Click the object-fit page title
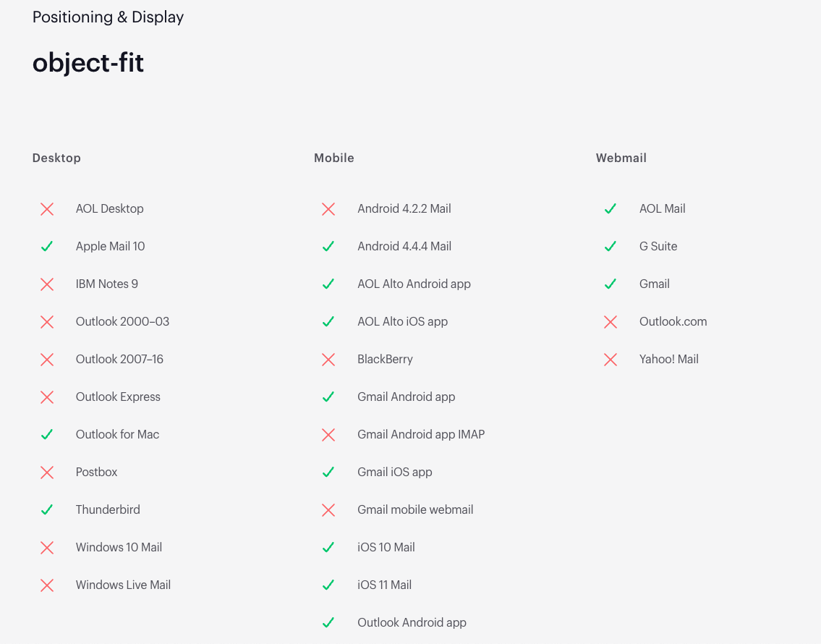The height and width of the screenshot is (644, 821). 88,63
